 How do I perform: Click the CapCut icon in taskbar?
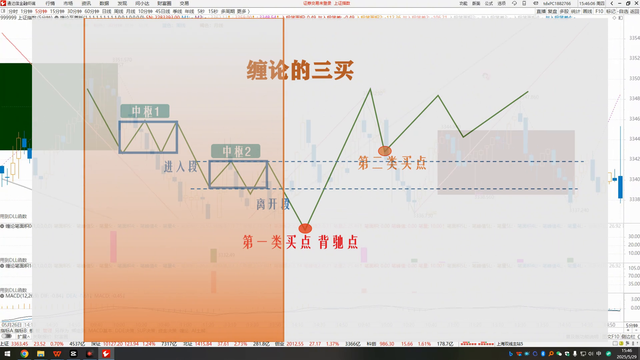73,353
